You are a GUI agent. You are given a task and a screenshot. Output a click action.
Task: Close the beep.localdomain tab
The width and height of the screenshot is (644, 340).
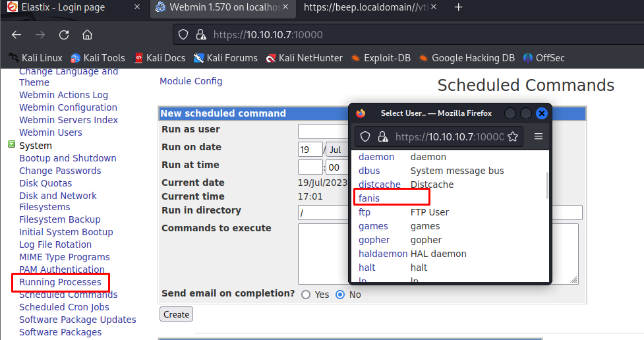point(434,7)
